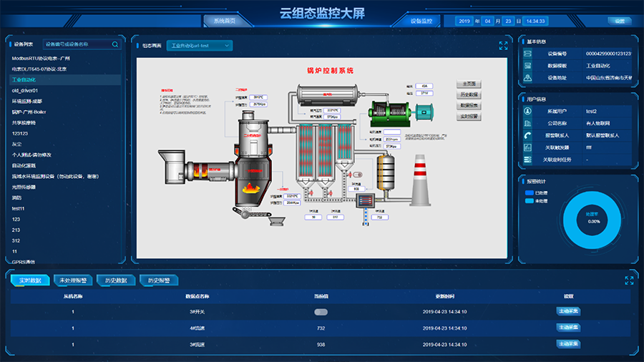Click the search magnifier icon in device list
The width and height of the screenshot is (644, 362).
(115, 44)
